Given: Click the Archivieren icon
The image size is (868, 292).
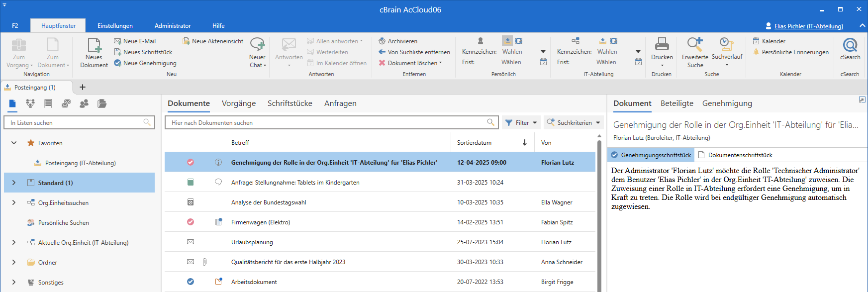Looking at the screenshot, I should 382,41.
